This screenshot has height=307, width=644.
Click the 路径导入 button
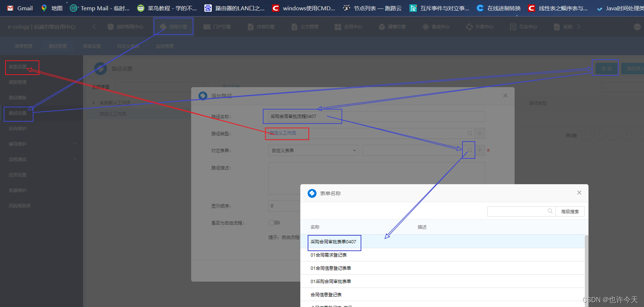[633, 69]
